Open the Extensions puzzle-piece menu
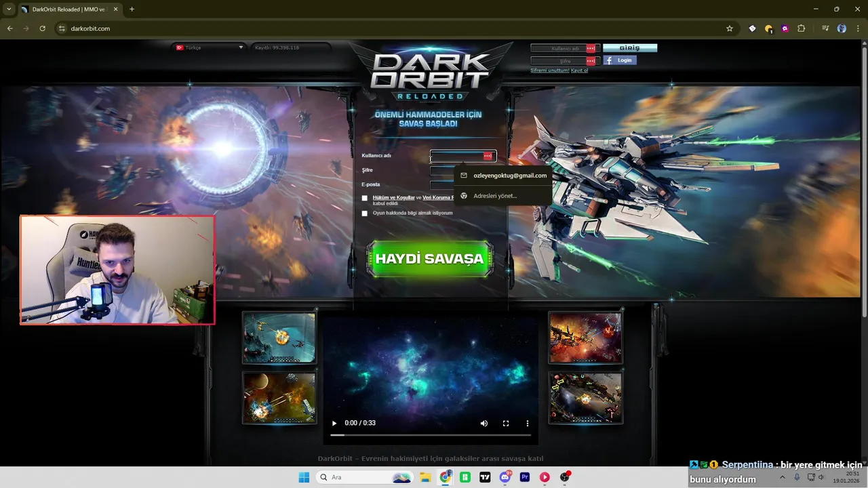 click(802, 28)
